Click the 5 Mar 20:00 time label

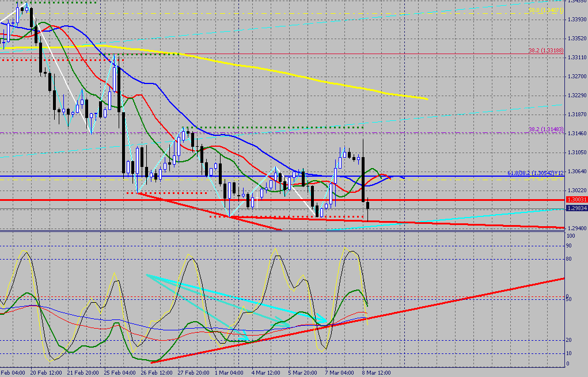[302, 373]
